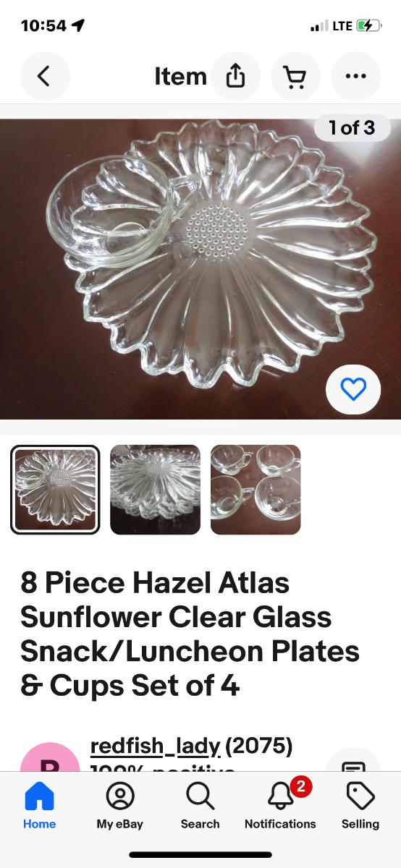This screenshot has height=868, width=401.
Task: Switch to the Selling tab
Action: (x=360, y=807)
